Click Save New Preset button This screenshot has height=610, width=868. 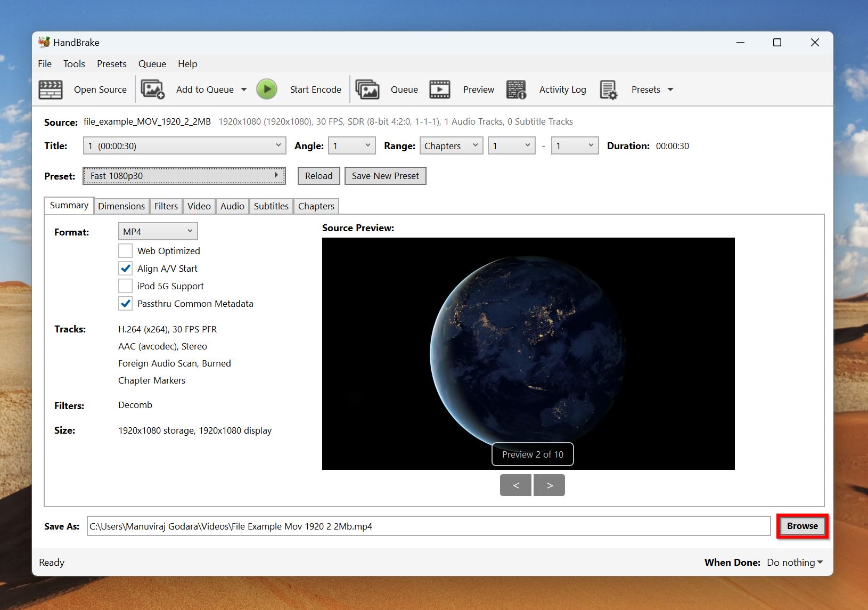[386, 176]
